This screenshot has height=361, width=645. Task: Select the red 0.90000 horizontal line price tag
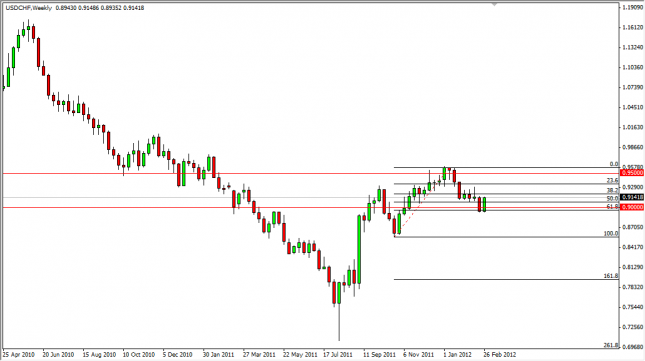coord(632,207)
